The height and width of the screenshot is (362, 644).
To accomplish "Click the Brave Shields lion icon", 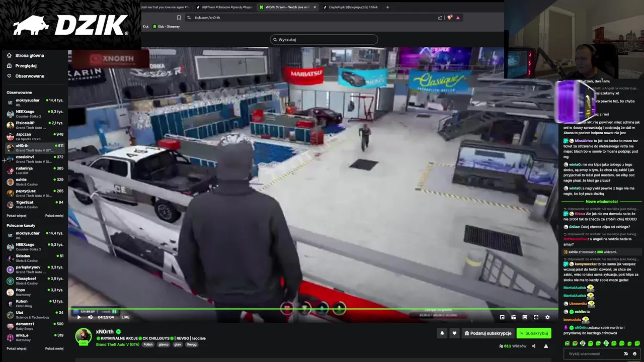I will click(x=449, y=18).
